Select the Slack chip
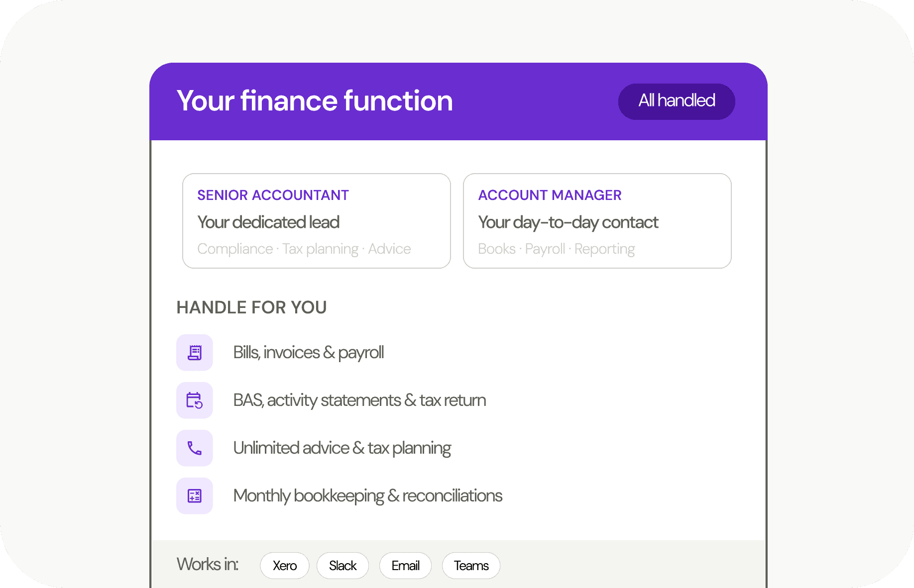Viewport: 914px width, 588px height. [343, 566]
